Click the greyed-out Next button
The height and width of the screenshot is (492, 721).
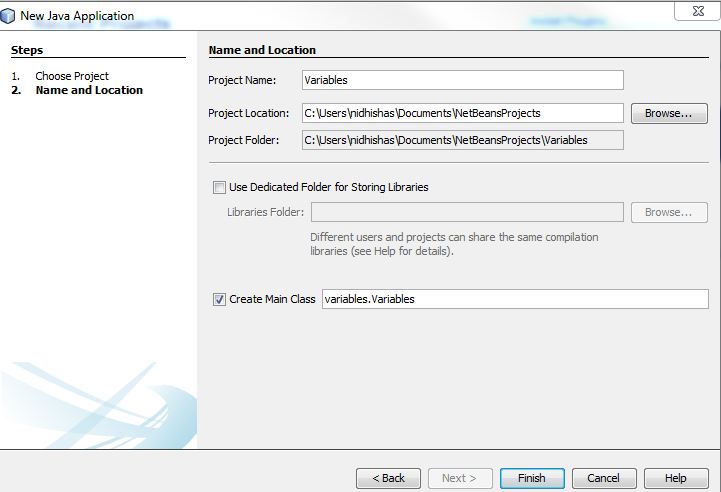(x=460, y=478)
